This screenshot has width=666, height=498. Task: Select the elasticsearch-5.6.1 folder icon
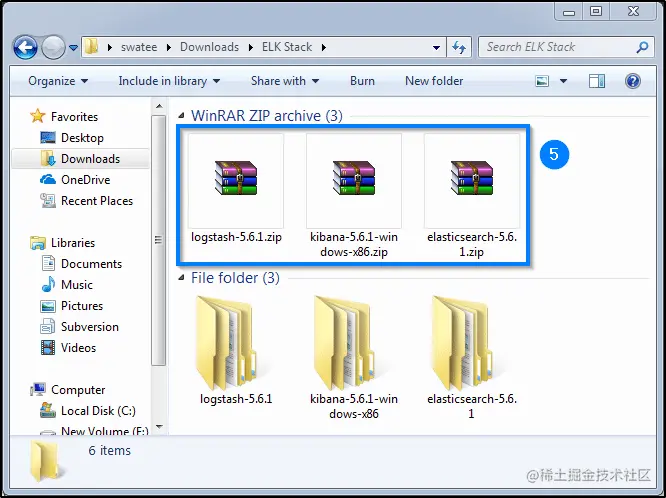[463, 343]
